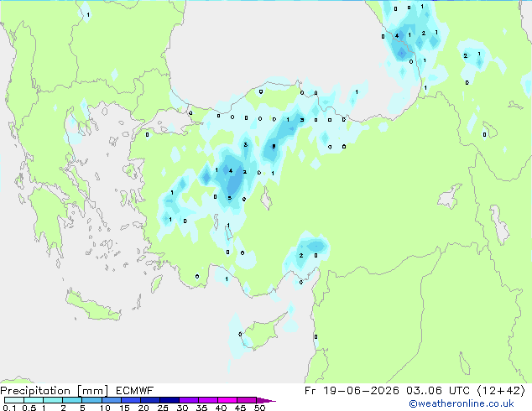Click the '0.5' legend scale number
The image size is (532, 411).
pyautogui.click(x=29, y=408)
